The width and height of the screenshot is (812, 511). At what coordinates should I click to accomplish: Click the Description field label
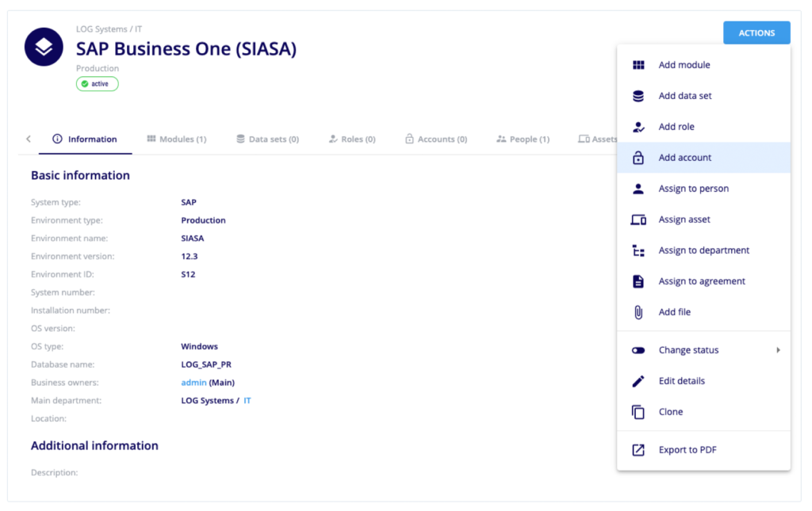click(x=55, y=473)
